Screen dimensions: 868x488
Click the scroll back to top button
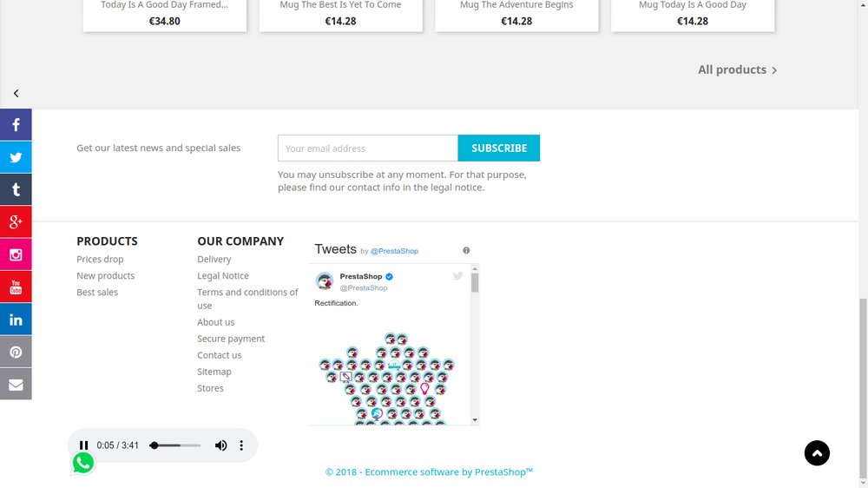click(817, 453)
